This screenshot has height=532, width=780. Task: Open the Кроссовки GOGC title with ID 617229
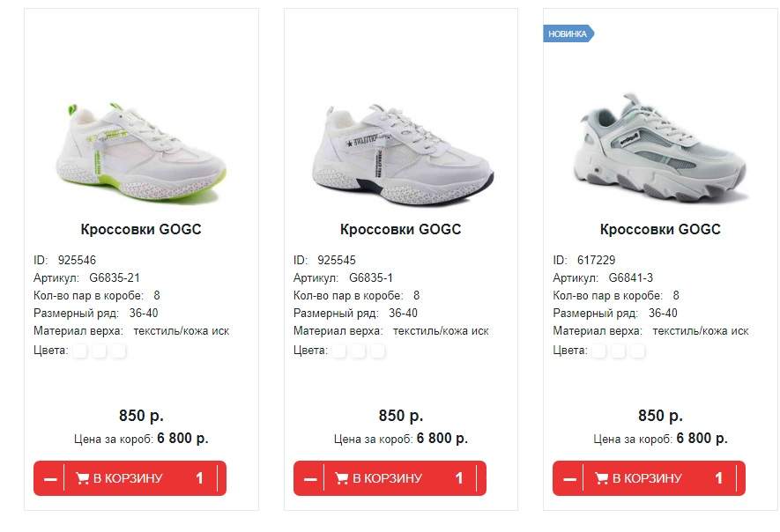coord(661,229)
